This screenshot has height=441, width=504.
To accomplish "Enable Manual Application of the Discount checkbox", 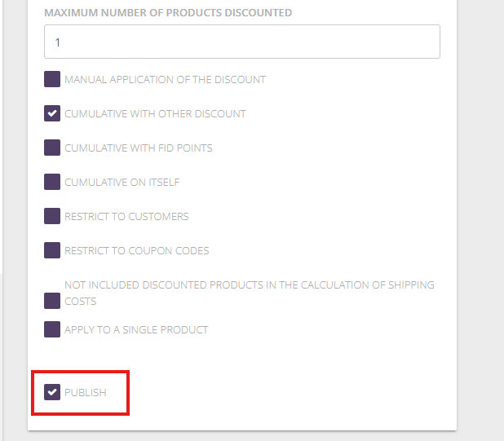I will [x=52, y=80].
